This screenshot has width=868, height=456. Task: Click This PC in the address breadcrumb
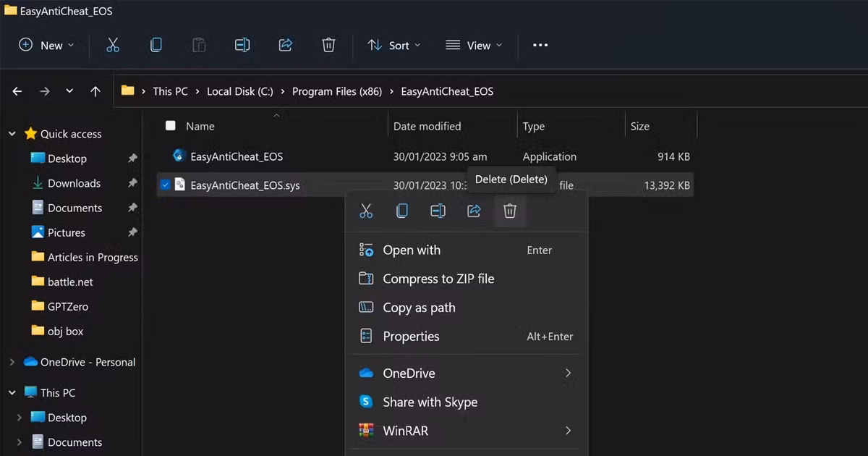coord(170,91)
